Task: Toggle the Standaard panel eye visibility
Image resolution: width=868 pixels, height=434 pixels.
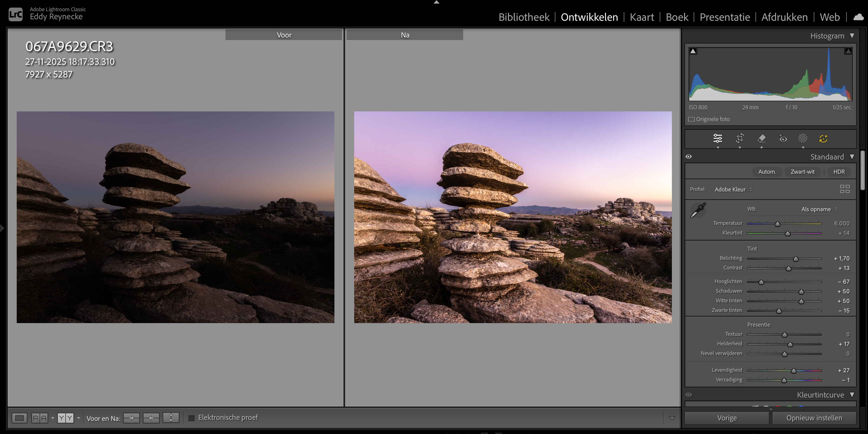Action: 689,156
